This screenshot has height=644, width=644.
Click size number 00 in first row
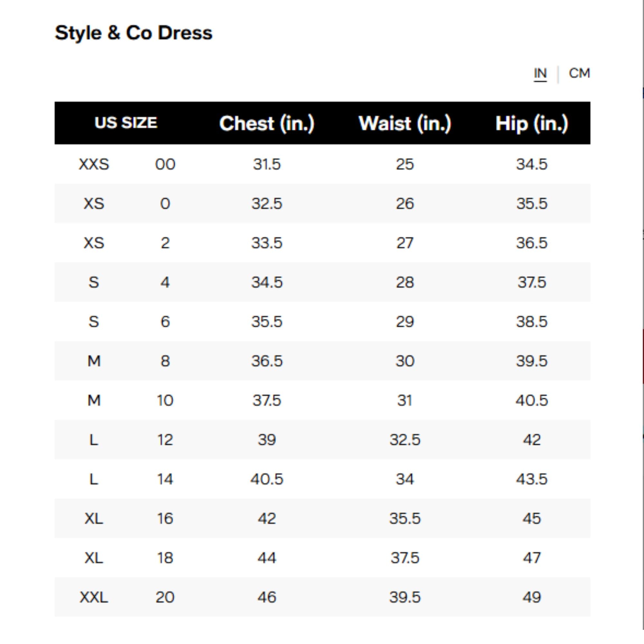click(165, 164)
